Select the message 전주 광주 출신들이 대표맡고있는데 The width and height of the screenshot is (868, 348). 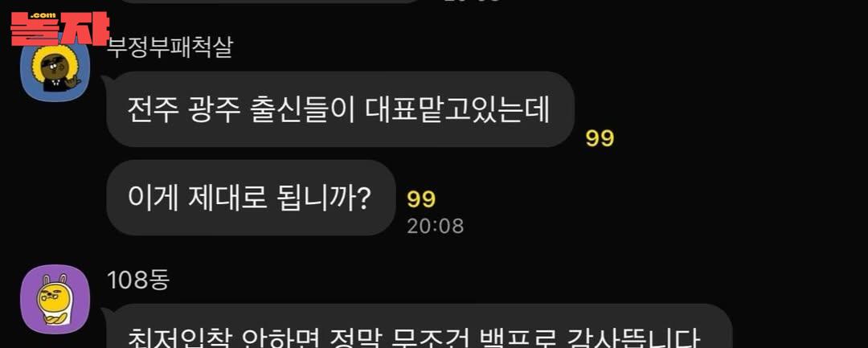pos(340,109)
